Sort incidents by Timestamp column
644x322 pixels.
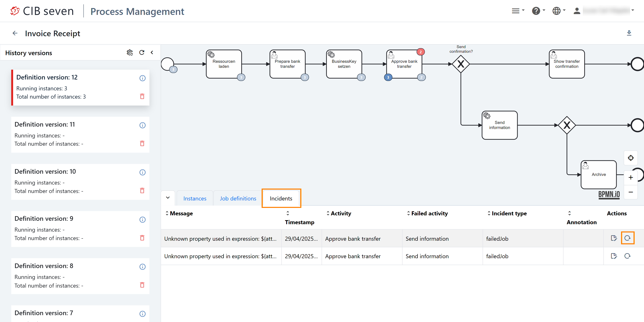point(299,218)
